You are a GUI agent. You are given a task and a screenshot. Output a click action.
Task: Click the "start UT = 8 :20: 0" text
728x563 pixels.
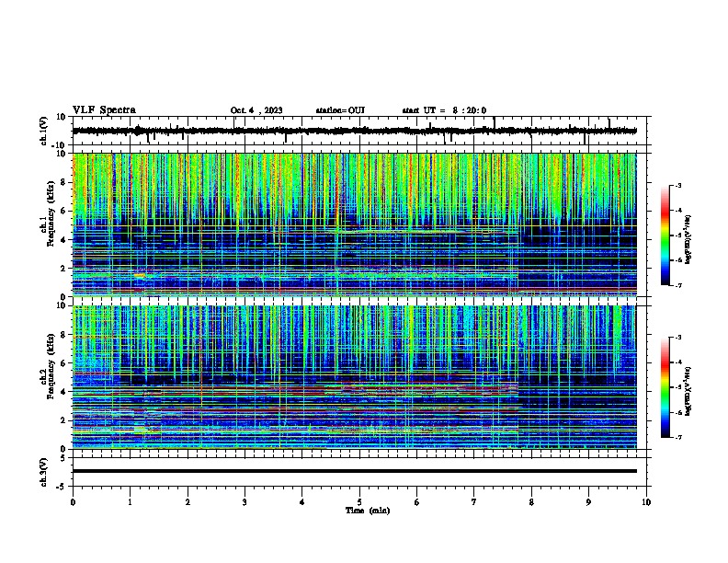tap(444, 110)
